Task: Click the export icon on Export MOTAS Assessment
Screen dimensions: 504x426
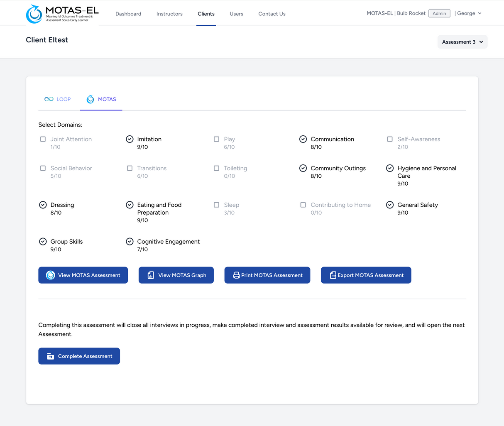Action: [333, 275]
